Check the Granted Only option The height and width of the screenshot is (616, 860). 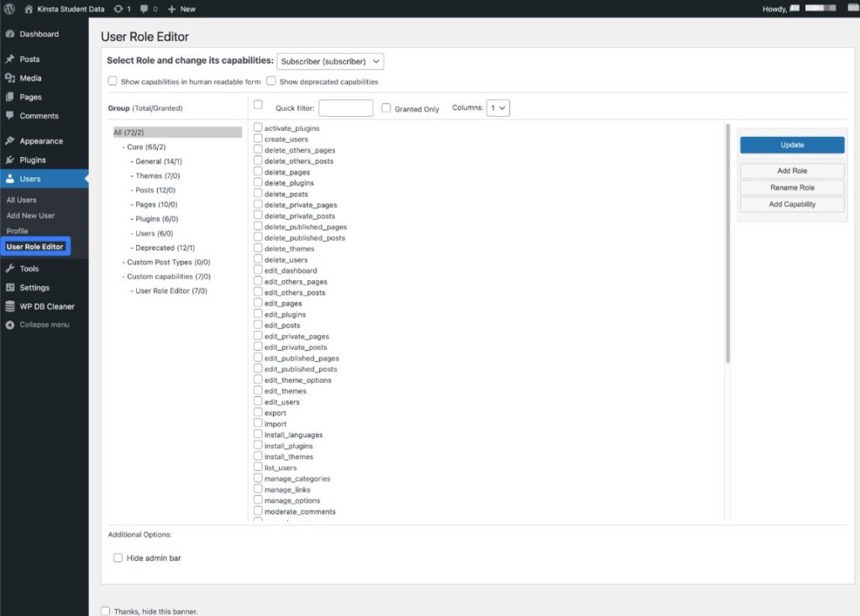pos(385,108)
